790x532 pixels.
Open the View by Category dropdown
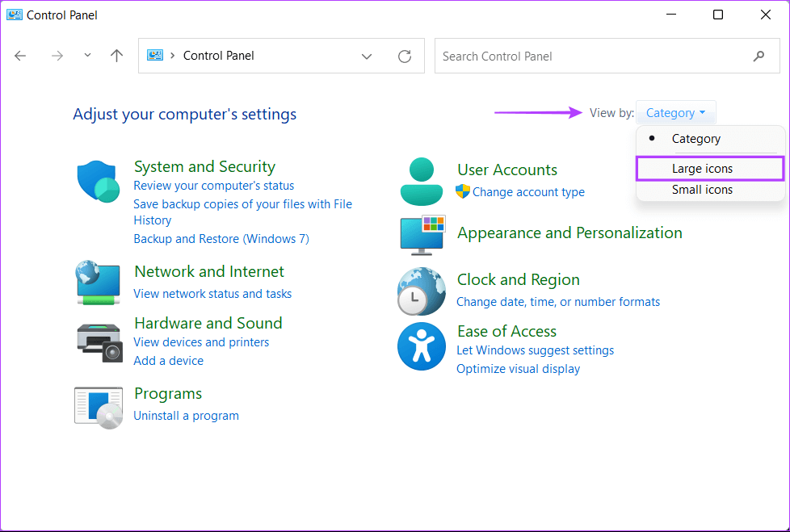pos(675,113)
